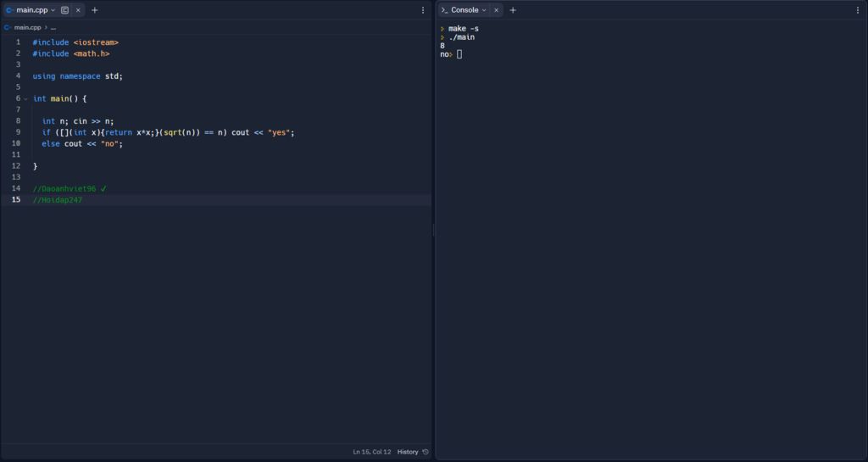868x462 pixels.
Task: Add a new tab in console pane
Action: [513, 10]
